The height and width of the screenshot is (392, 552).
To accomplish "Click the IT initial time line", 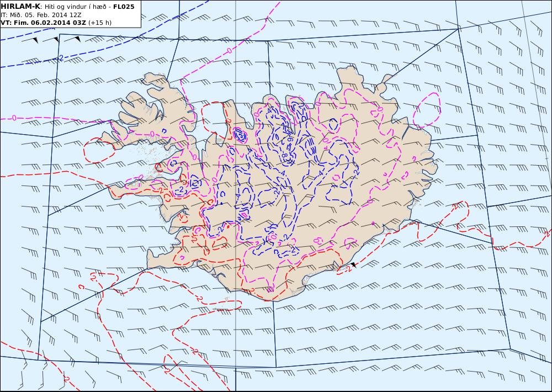I will click(41, 15).
